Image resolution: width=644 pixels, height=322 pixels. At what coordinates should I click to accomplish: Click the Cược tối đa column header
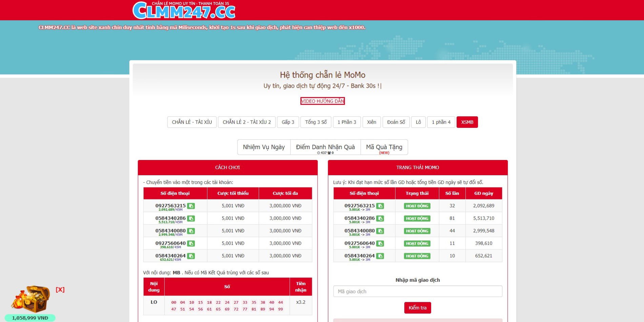285,193
